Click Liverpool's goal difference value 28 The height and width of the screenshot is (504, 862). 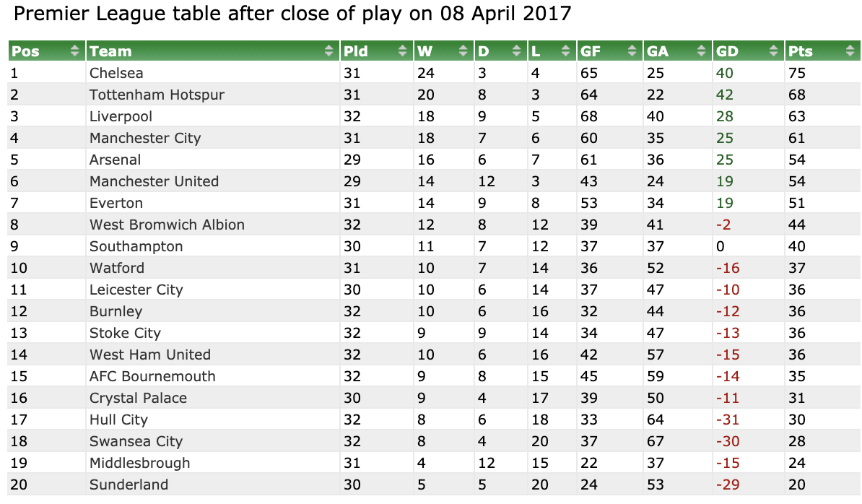coord(724,116)
